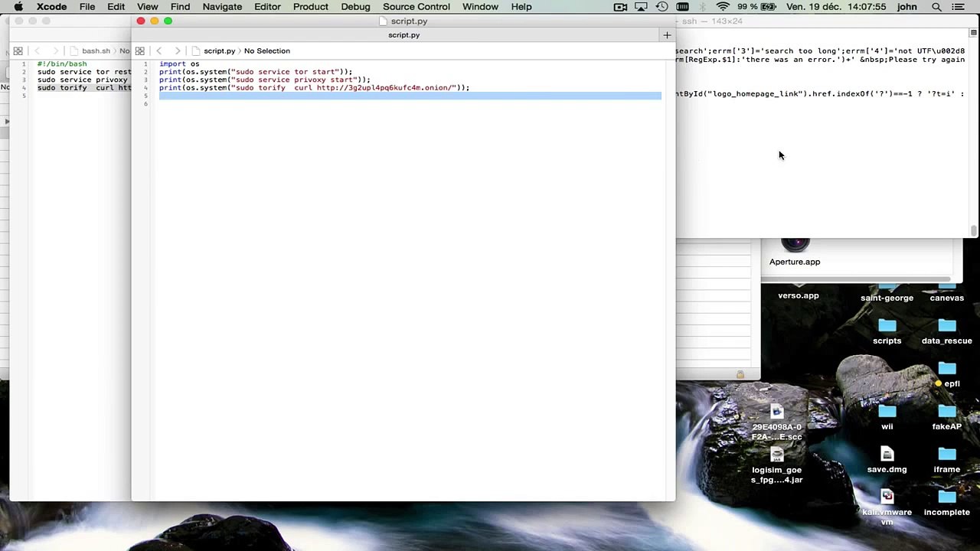Open the Apple menu
The image size is (980, 551).
pos(18,7)
